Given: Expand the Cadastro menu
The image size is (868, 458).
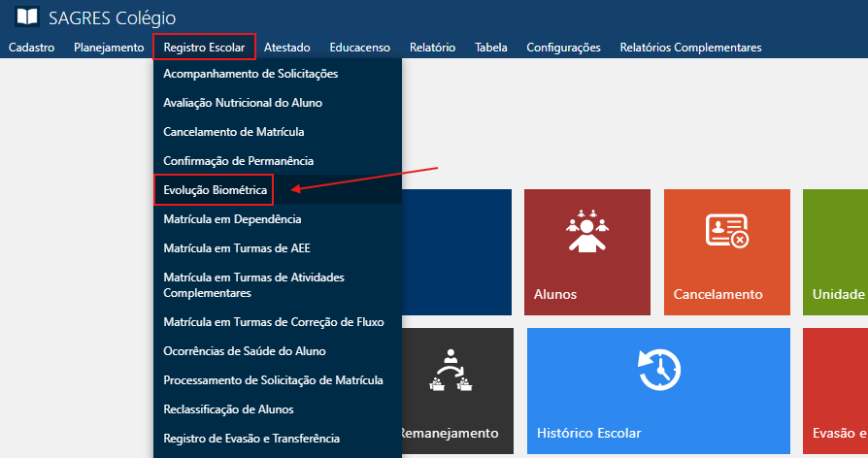Looking at the screenshot, I should pyautogui.click(x=31, y=48).
